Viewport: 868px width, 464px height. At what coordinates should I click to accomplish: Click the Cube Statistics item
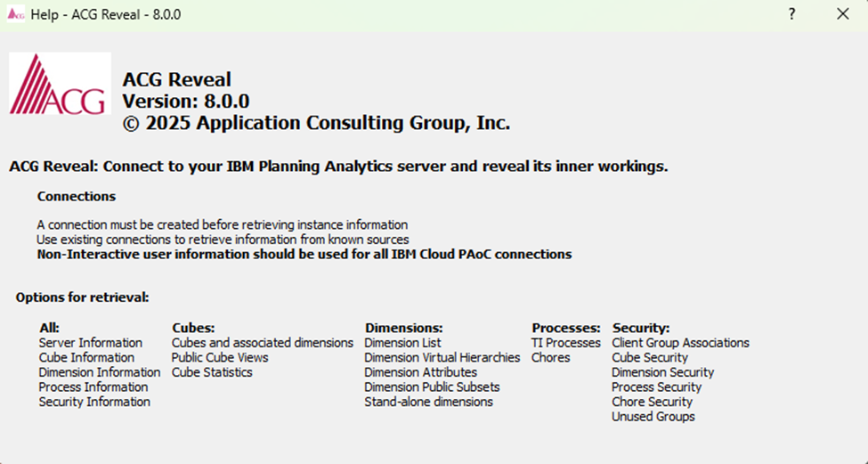212,372
